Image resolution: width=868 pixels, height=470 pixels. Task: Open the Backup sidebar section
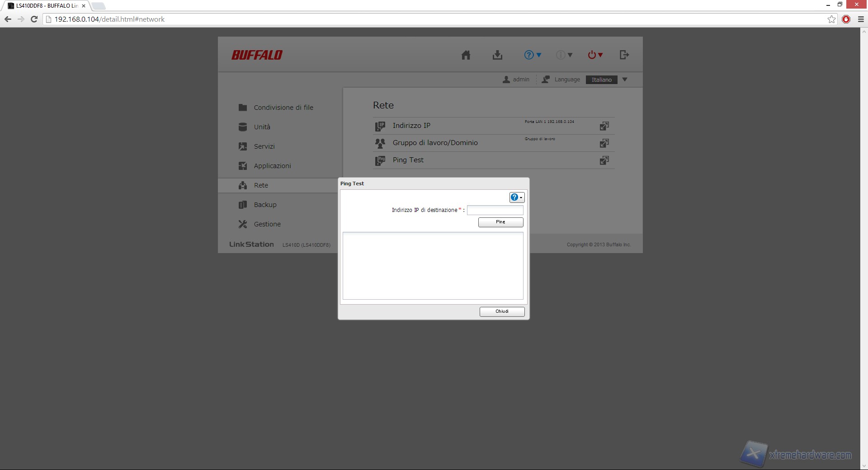pyautogui.click(x=265, y=205)
